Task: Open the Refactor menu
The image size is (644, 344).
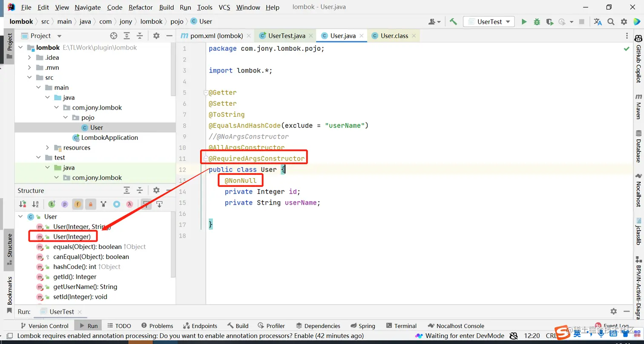Action: click(141, 7)
